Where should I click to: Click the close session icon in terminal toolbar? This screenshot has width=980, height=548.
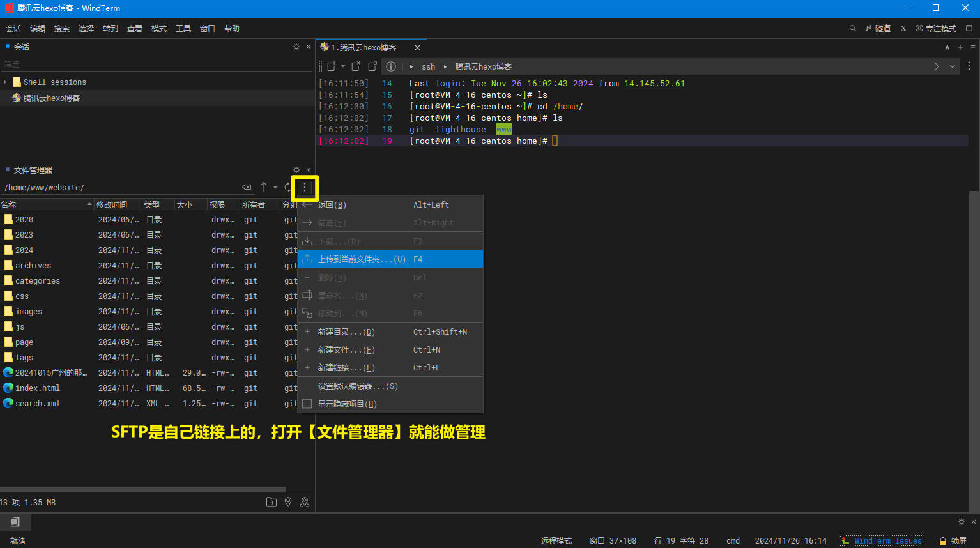(x=356, y=66)
